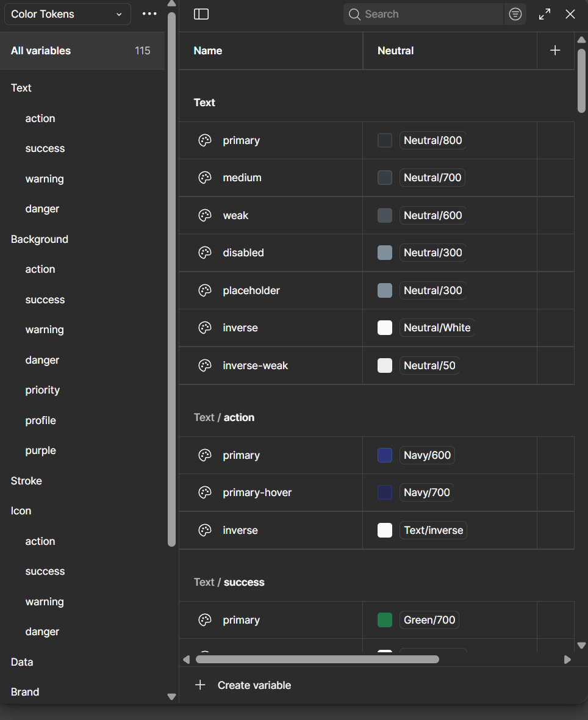Click the Text/inverse alias chip
This screenshot has height=720, width=588.
tap(433, 530)
